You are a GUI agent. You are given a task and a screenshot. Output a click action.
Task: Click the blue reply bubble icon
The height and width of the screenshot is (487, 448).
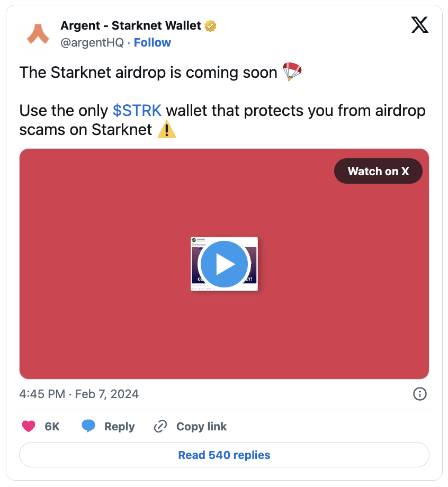coord(88,426)
